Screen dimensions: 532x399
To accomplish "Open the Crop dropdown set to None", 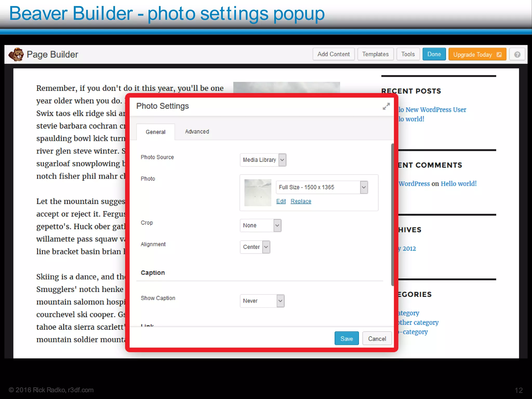I will pos(261,225).
